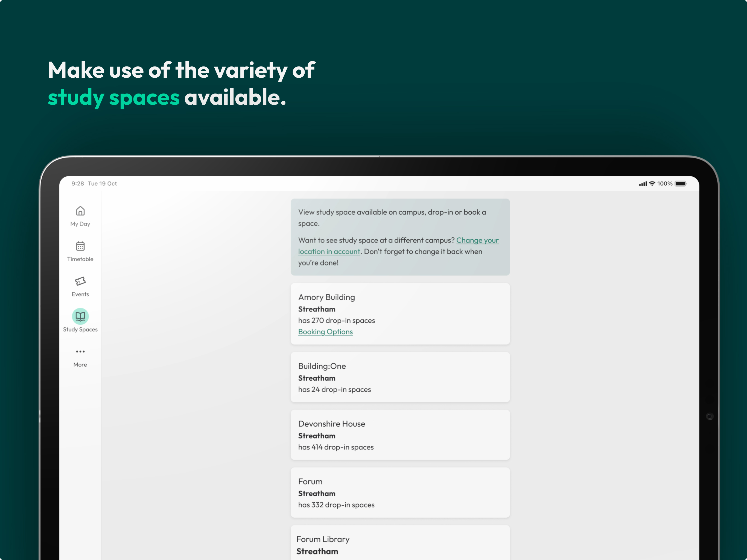This screenshot has height=560, width=747.
Task: Open the Building:One card title
Action: tap(322, 366)
